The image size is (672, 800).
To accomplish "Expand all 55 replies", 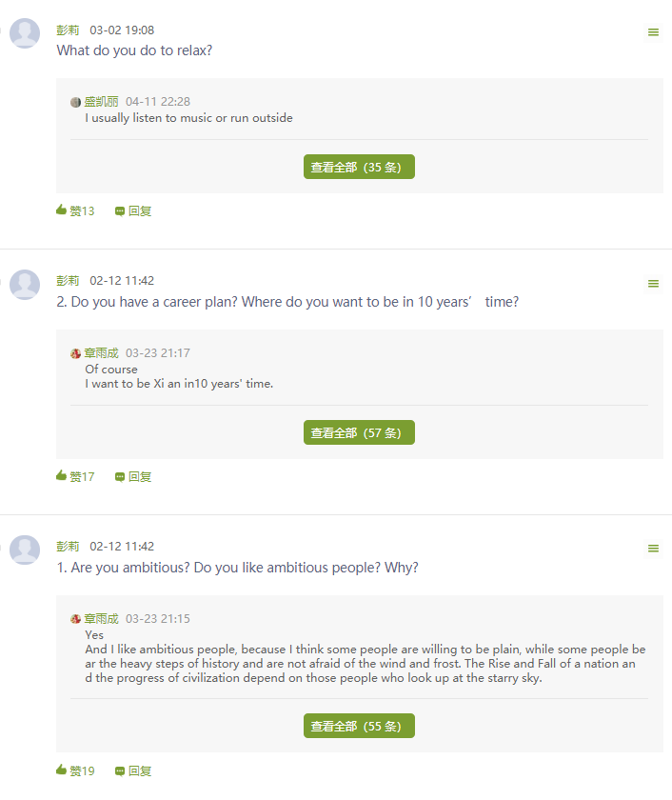I will [x=359, y=726].
